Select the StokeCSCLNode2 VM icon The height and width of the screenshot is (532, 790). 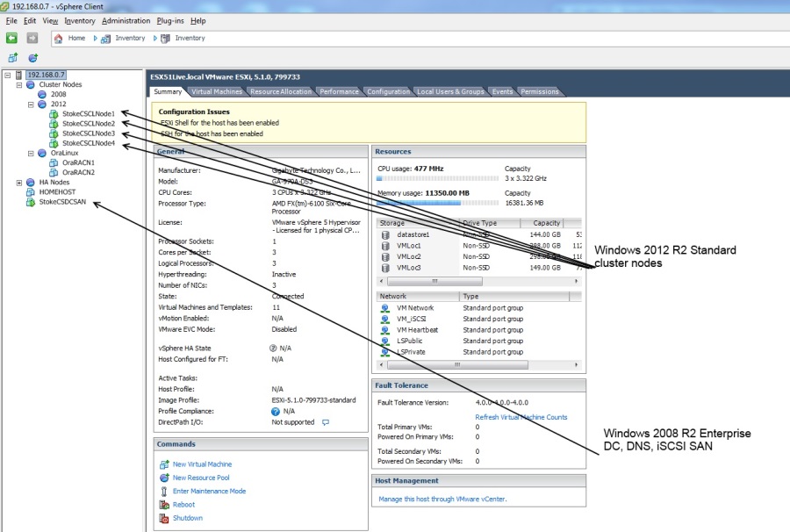(54, 124)
